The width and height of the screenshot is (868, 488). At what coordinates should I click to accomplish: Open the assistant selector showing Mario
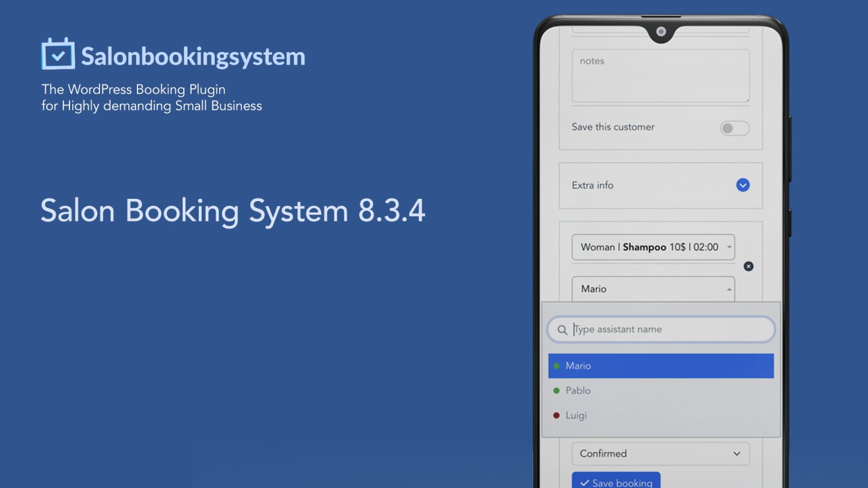tap(653, 289)
